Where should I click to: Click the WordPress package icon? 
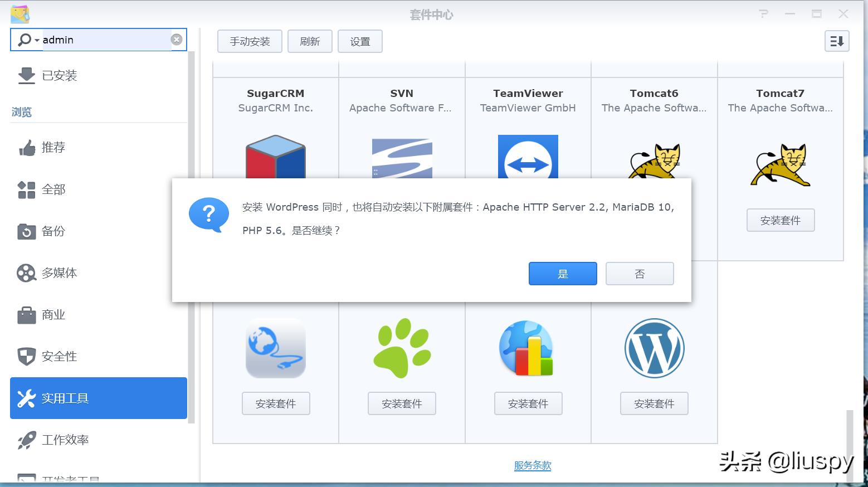[654, 348]
